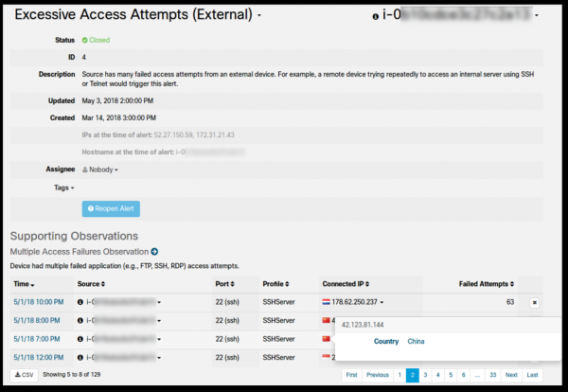Open the 5/1/18 10:00 PM observation link
Screen dimensions: 568x392
point(38,302)
